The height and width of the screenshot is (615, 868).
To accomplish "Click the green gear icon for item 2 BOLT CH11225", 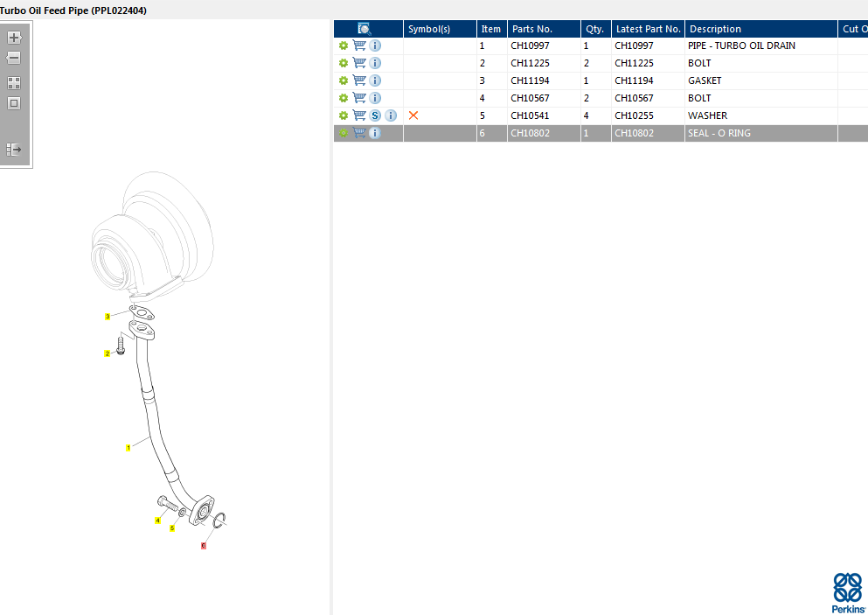I will click(344, 63).
